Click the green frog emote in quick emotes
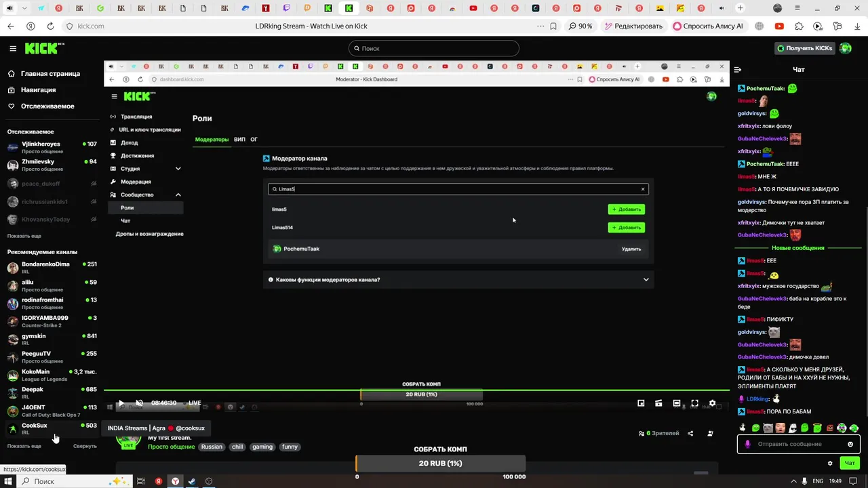The image size is (868, 488). point(755,428)
